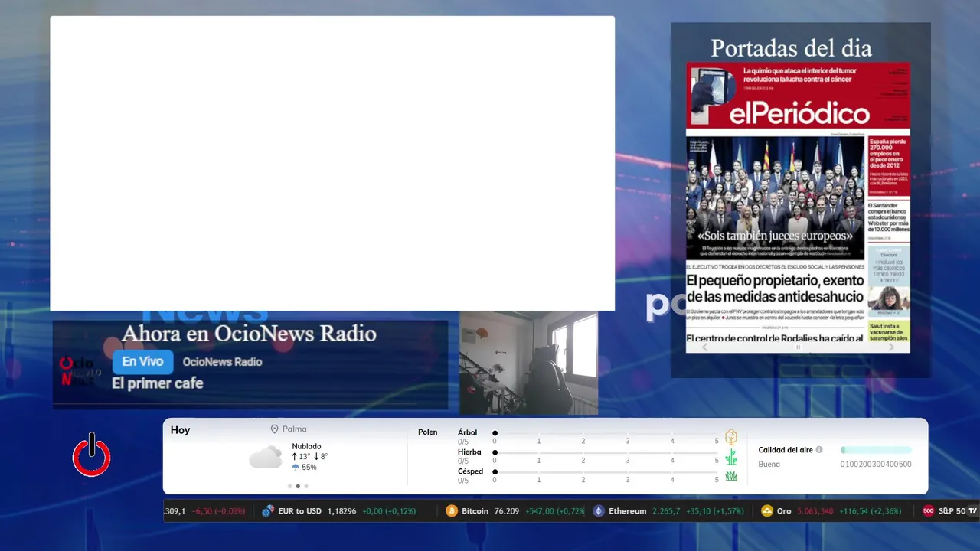Click the air quality level bar
980x551 pixels.
coord(876,450)
